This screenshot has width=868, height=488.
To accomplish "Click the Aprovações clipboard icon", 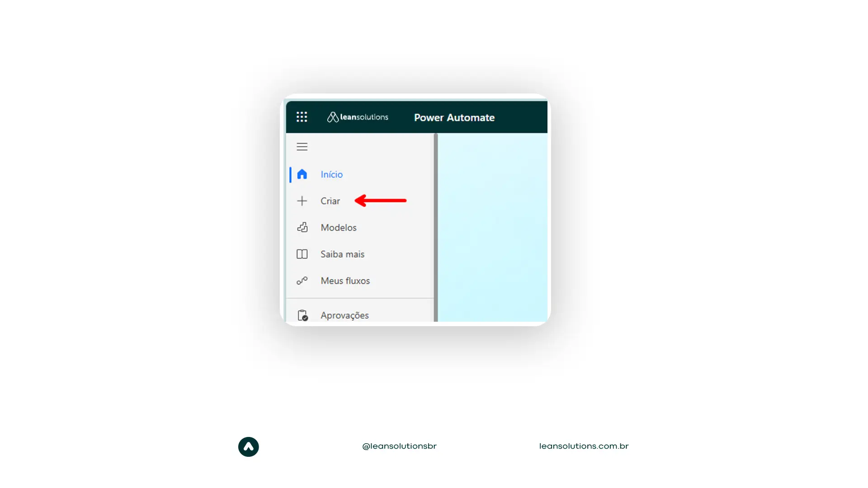I will click(302, 315).
